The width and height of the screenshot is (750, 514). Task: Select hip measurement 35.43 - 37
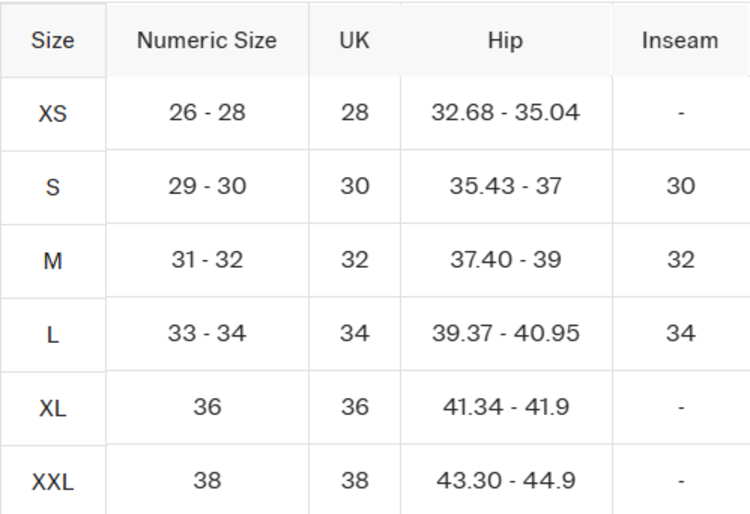tap(505, 186)
